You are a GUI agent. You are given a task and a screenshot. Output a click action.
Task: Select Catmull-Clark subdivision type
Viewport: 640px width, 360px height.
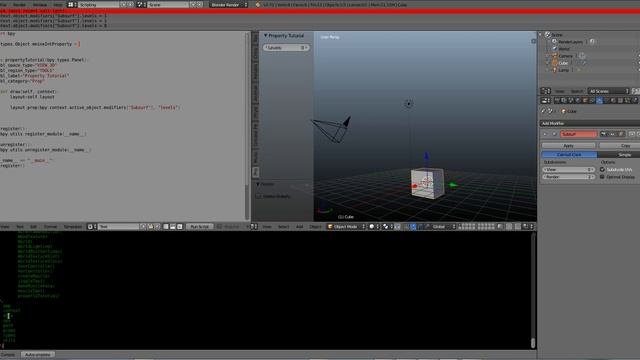(x=569, y=155)
